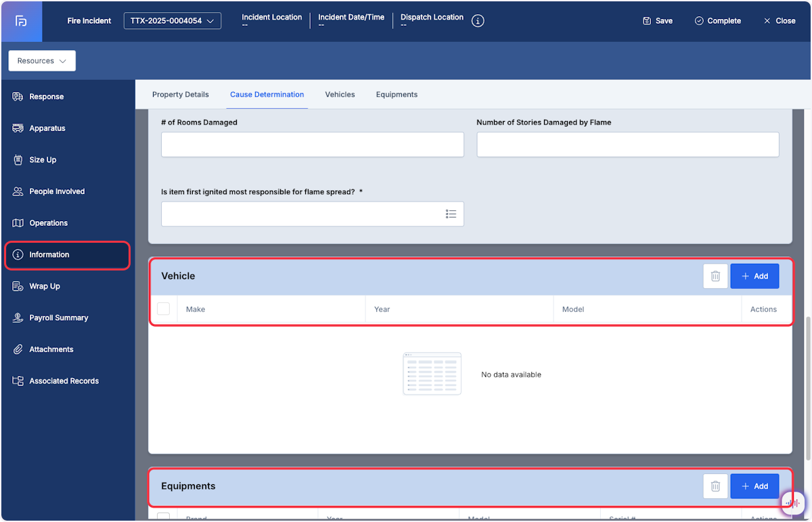Click the People Involved persons icon

coord(18,191)
